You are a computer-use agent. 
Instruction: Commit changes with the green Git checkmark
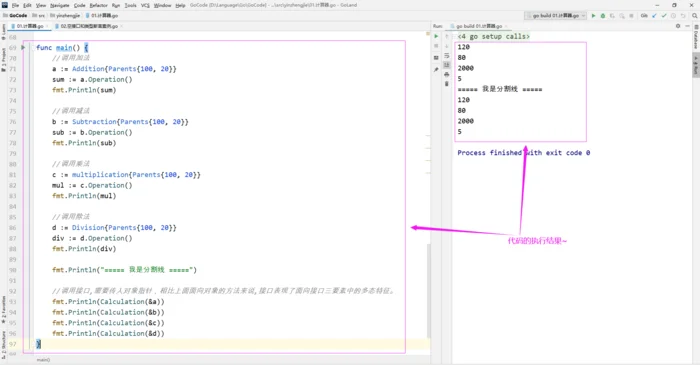click(x=664, y=16)
